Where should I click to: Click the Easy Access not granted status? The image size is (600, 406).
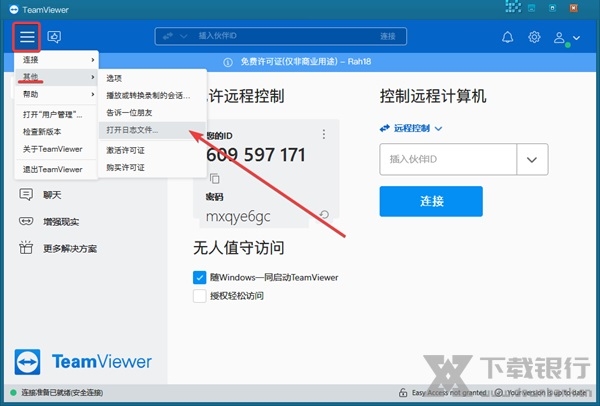coord(442,393)
